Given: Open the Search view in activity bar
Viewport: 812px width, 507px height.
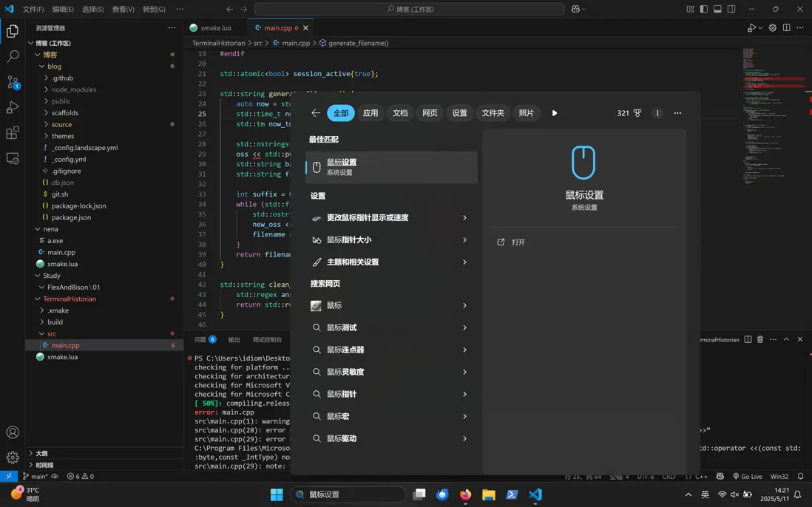Looking at the screenshot, I should click(x=13, y=56).
